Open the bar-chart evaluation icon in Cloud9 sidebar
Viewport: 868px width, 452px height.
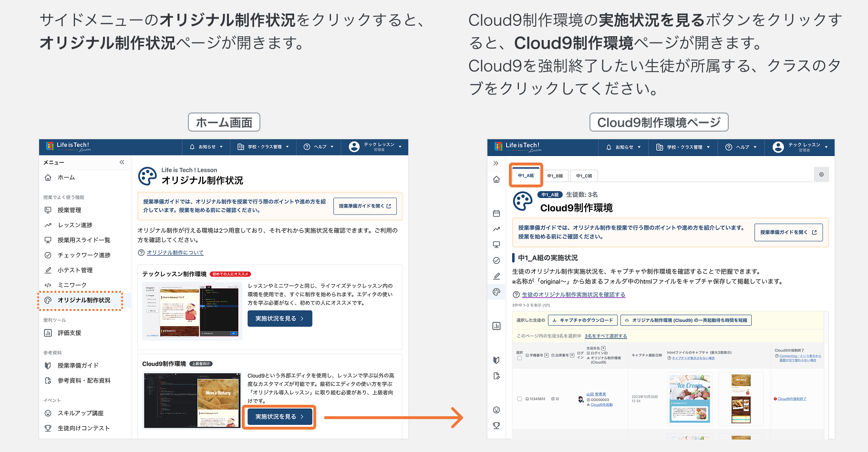(x=496, y=326)
